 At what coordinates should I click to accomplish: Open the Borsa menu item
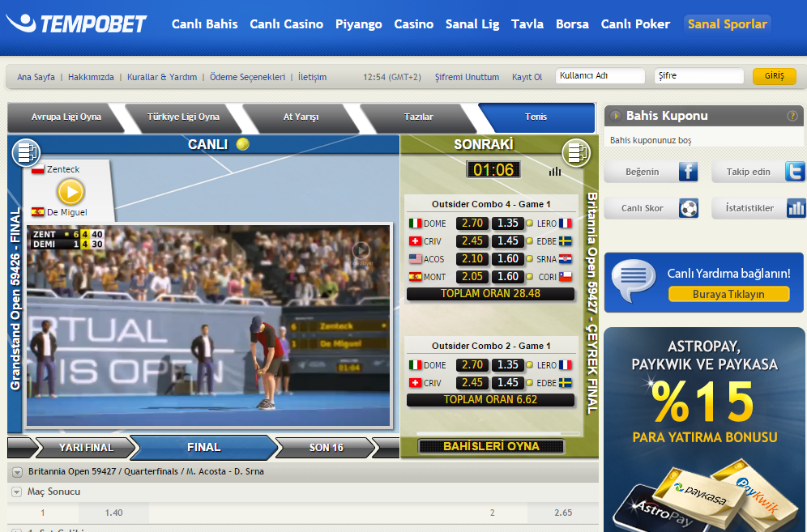(x=572, y=24)
